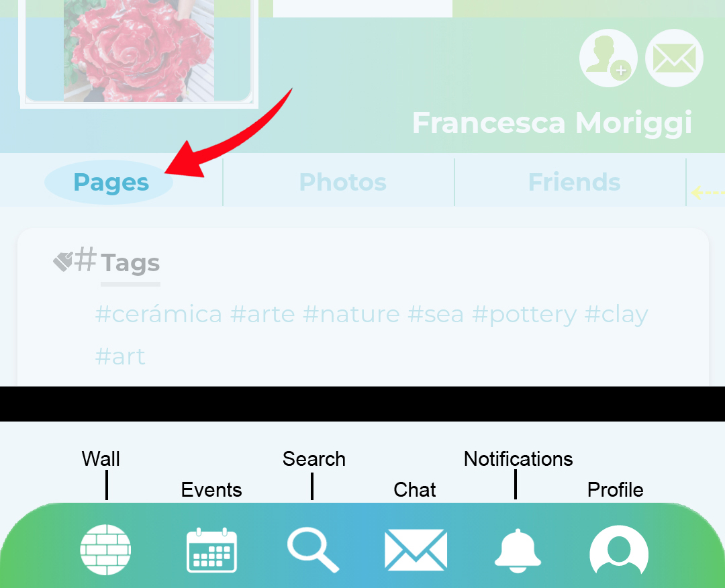Viewport: 725px width, 588px height.
Task: Open the #nature tag
Action: [351, 314]
